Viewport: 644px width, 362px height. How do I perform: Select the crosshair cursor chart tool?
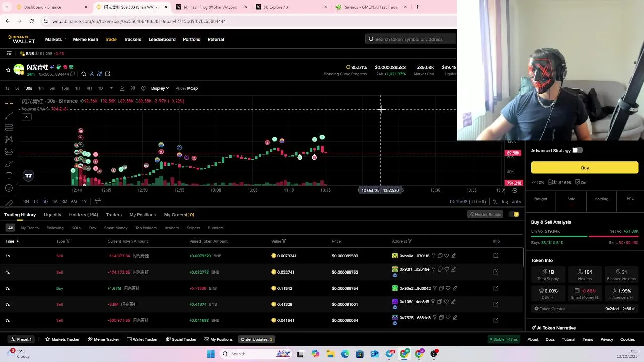click(x=9, y=104)
